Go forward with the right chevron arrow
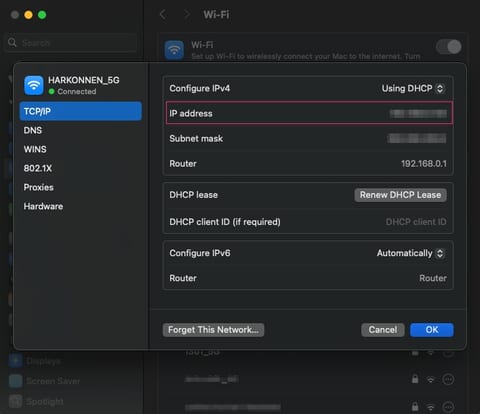The height and width of the screenshot is (414, 480). tap(187, 14)
